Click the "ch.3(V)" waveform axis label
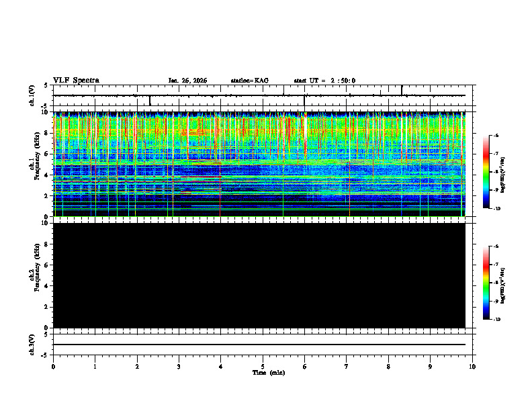 (x=32, y=345)
